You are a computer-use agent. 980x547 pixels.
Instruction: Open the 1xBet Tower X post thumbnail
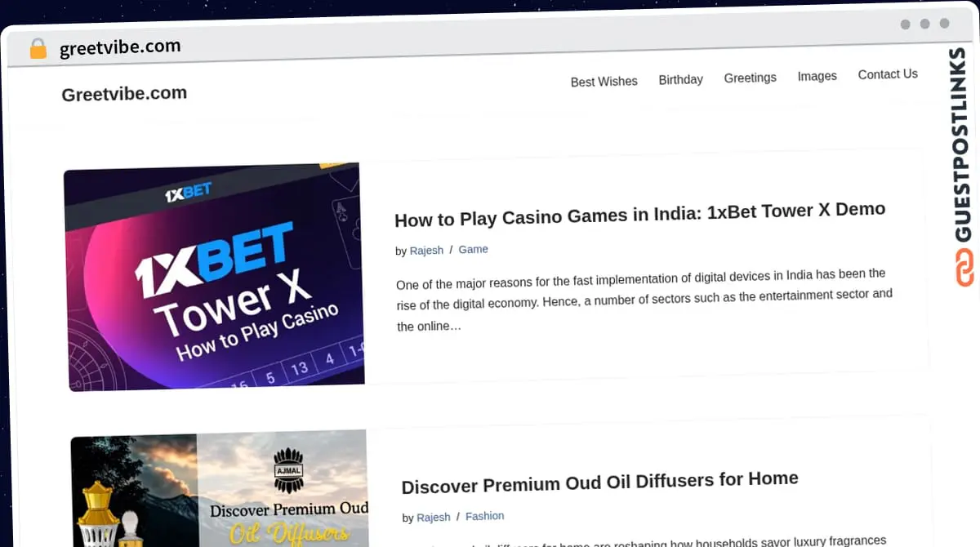click(214, 276)
